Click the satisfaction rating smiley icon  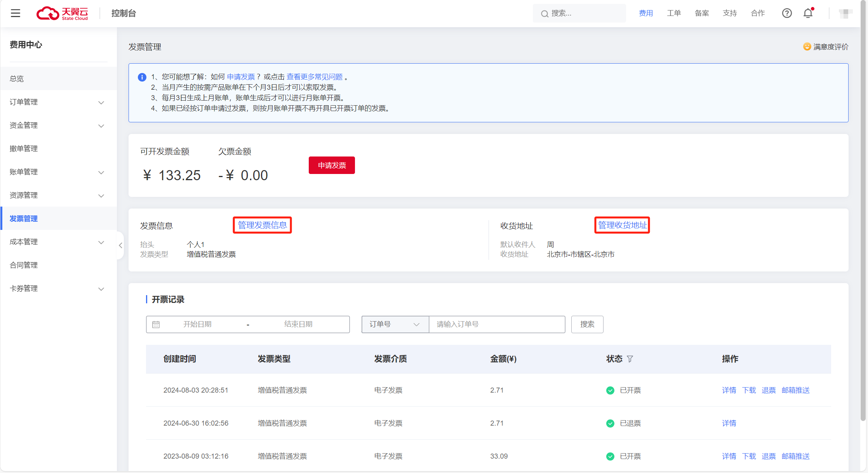pos(807,47)
